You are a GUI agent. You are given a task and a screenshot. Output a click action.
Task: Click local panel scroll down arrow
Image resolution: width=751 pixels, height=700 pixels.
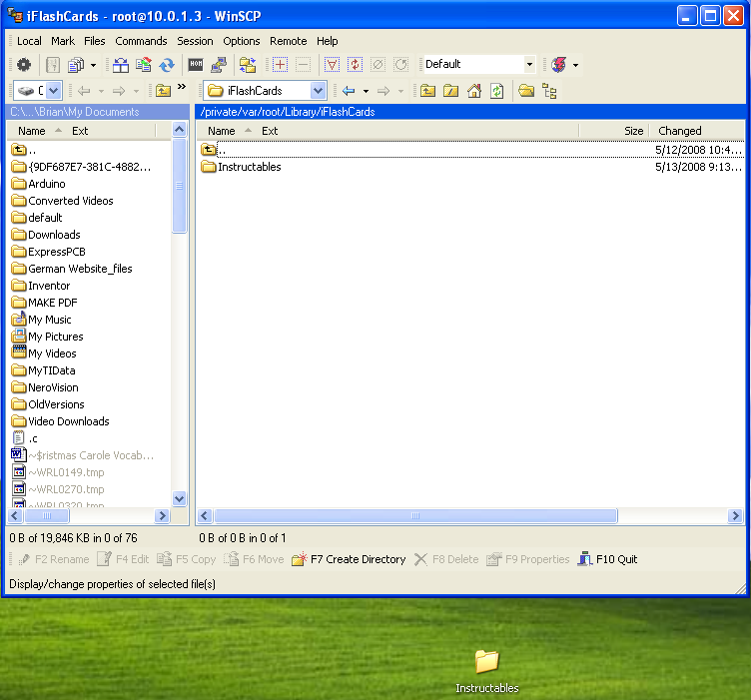coord(179,499)
